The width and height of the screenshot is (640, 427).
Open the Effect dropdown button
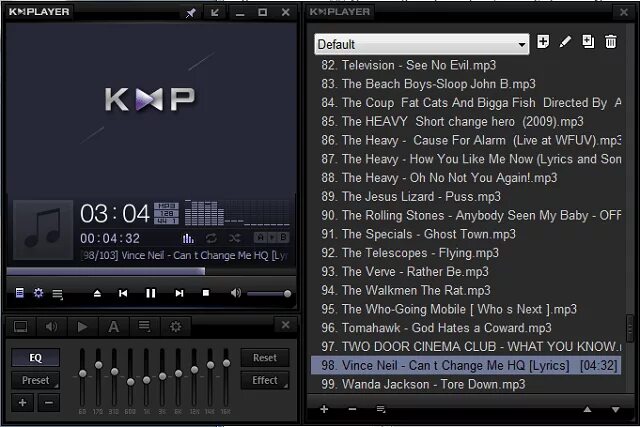[x=265, y=380]
